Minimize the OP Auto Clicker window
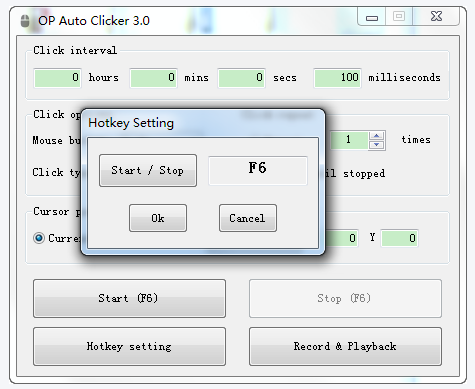 click(x=372, y=17)
